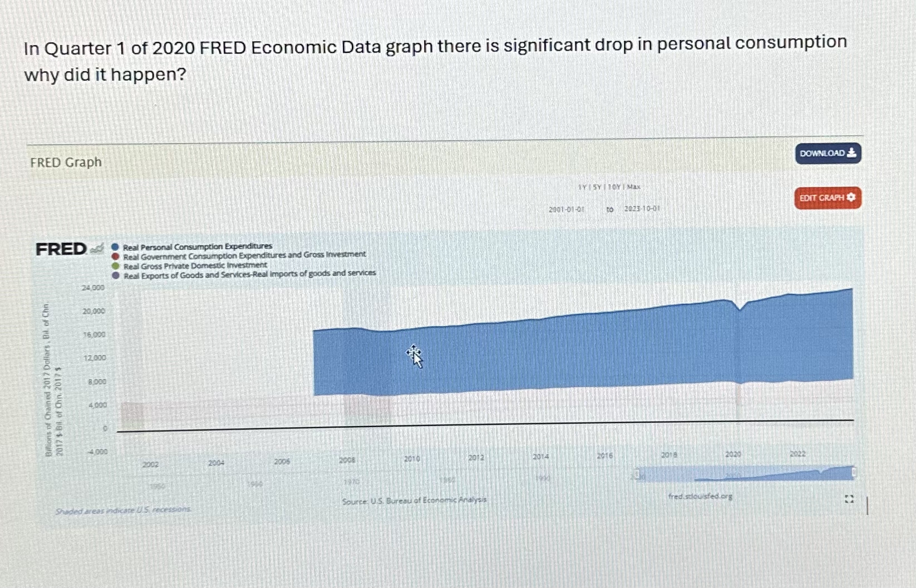
Task: Click the download arrow icon on DOWNLOAD button
Action: point(851,154)
